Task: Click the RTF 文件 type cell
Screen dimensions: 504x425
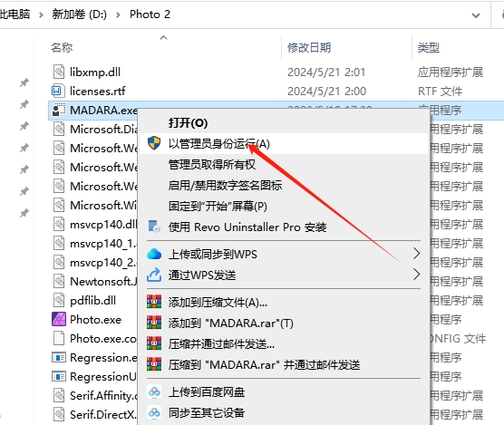Action: coord(440,92)
